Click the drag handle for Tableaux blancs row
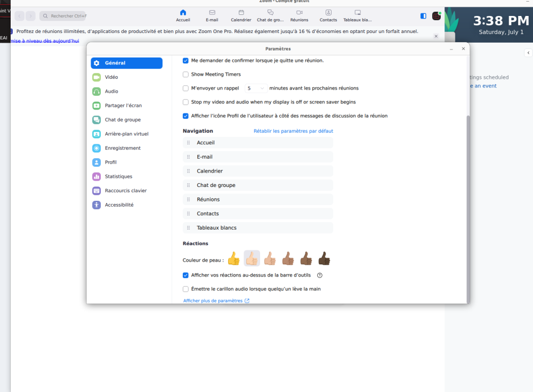This screenshot has width=533, height=392. 188,228
